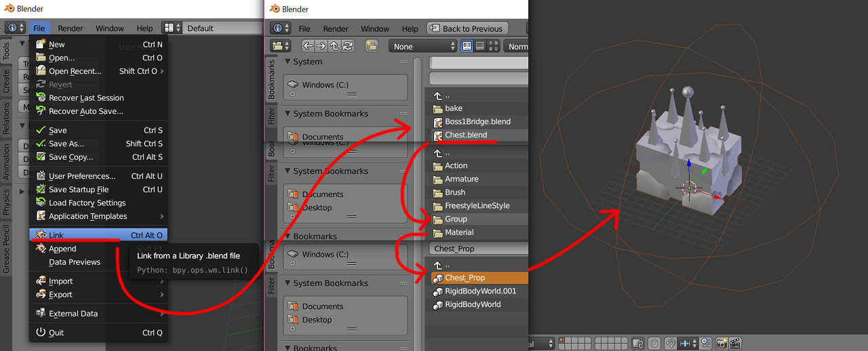Viewport: 868px width, 351px height.
Task: Click the Chest_Prop file name field
Action: point(479,249)
